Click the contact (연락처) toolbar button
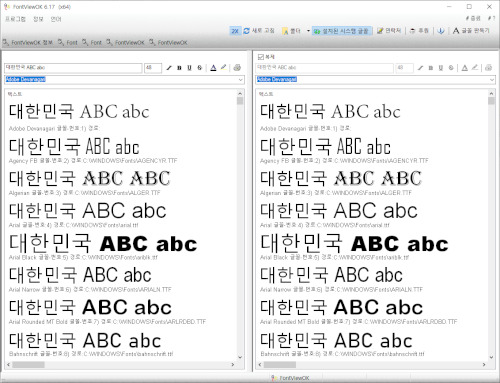The height and width of the screenshot is (383, 500). [389, 31]
